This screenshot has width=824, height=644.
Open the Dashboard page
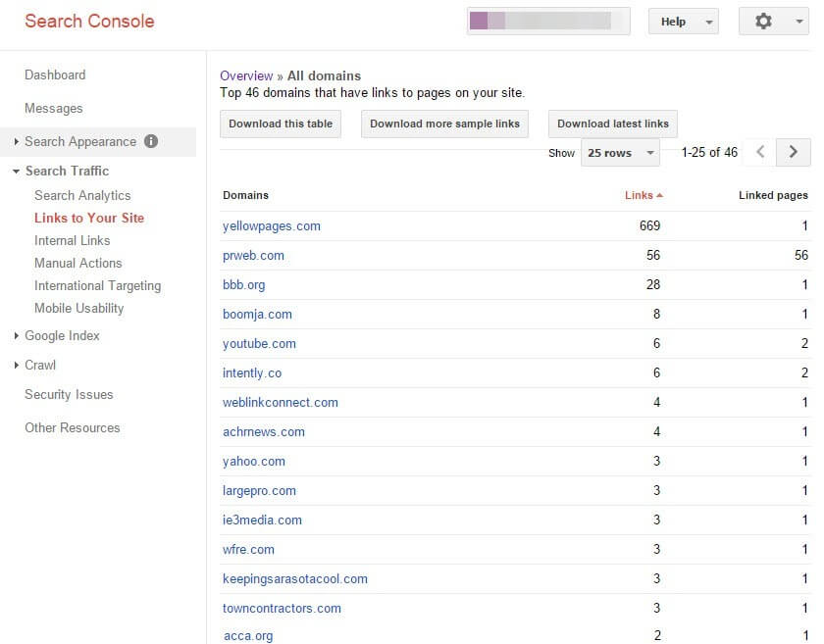(55, 75)
